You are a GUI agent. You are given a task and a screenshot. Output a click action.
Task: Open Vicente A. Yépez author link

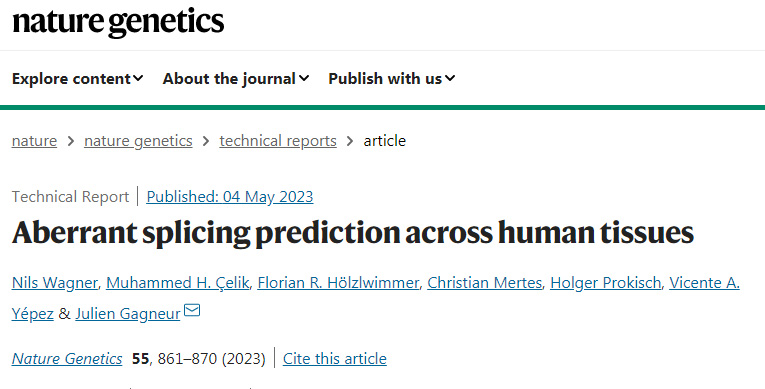[705, 283]
